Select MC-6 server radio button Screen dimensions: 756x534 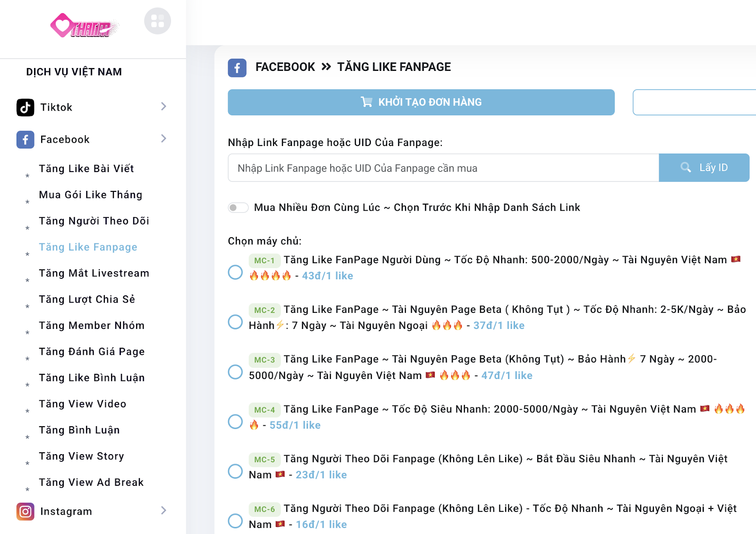point(235,521)
